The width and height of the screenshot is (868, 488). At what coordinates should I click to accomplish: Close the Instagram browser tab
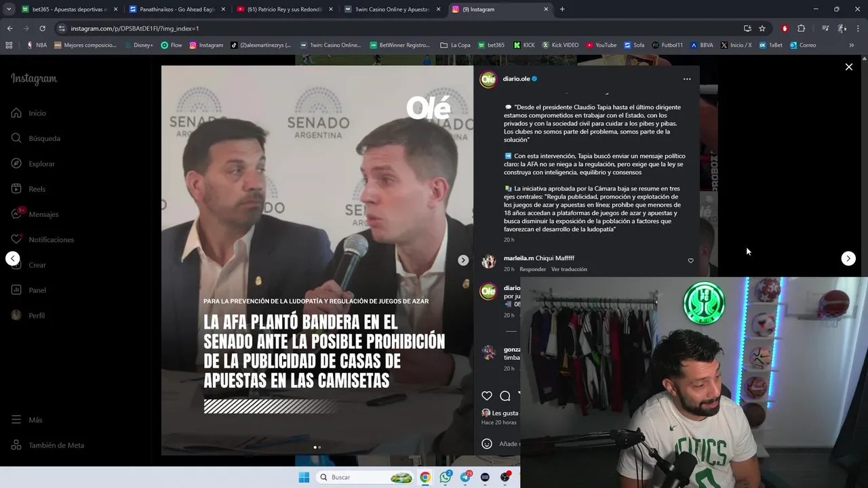(546, 9)
